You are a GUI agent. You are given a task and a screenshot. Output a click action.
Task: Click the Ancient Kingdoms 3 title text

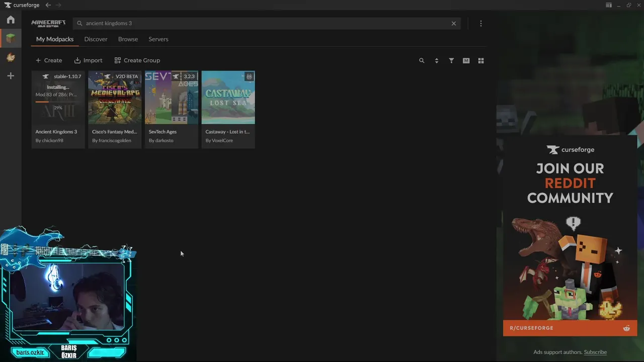pyautogui.click(x=56, y=132)
